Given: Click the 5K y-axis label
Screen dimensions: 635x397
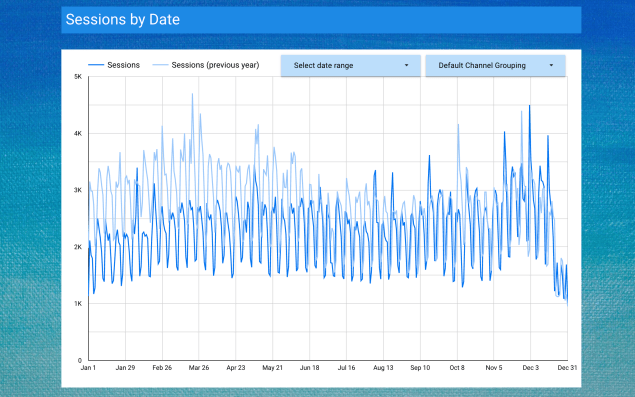Looking at the screenshot, I should click(x=78, y=77).
